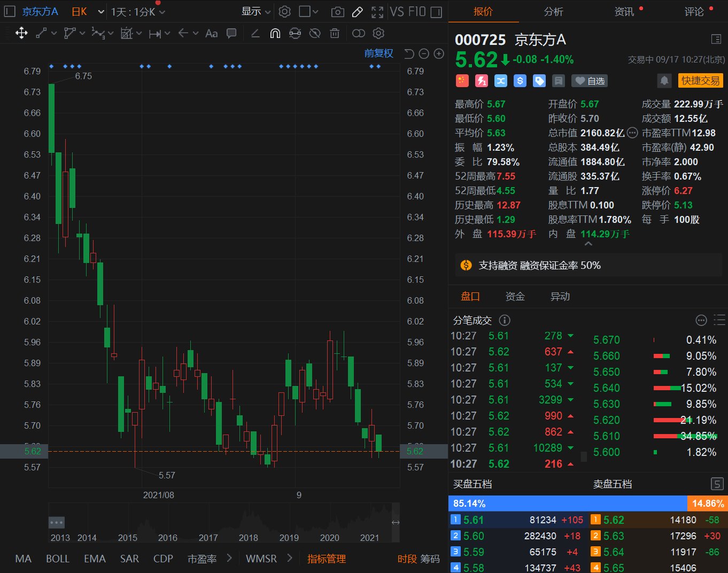Switch to the 评论 comments tab
Viewport: 728px width, 573px height.
click(694, 11)
